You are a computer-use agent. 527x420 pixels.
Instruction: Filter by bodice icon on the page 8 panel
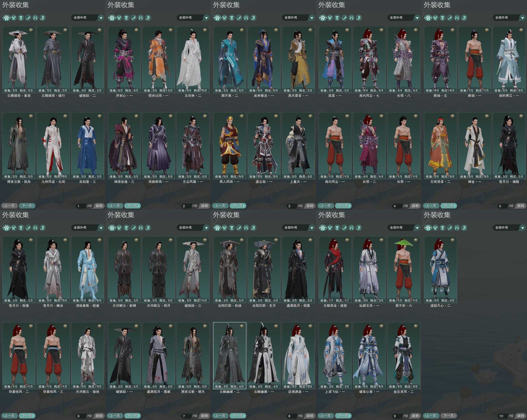(232, 228)
